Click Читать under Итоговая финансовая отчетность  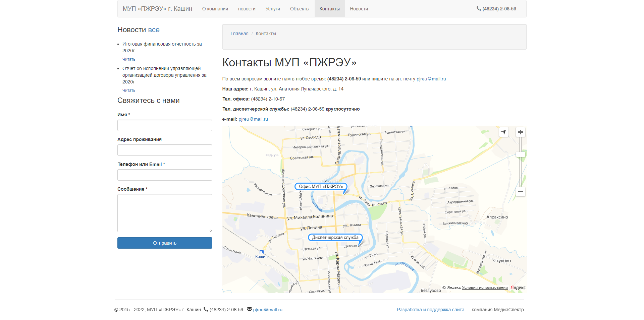click(x=129, y=59)
